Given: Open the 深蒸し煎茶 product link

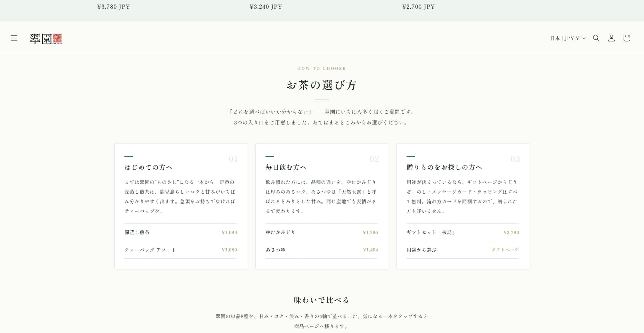Looking at the screenshot, I should (181, 232).
